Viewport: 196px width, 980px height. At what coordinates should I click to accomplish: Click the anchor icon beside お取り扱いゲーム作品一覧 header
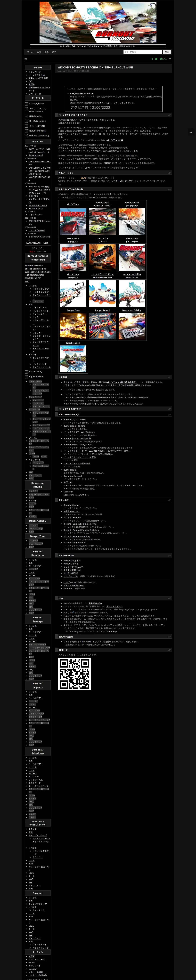pos(169,189)
